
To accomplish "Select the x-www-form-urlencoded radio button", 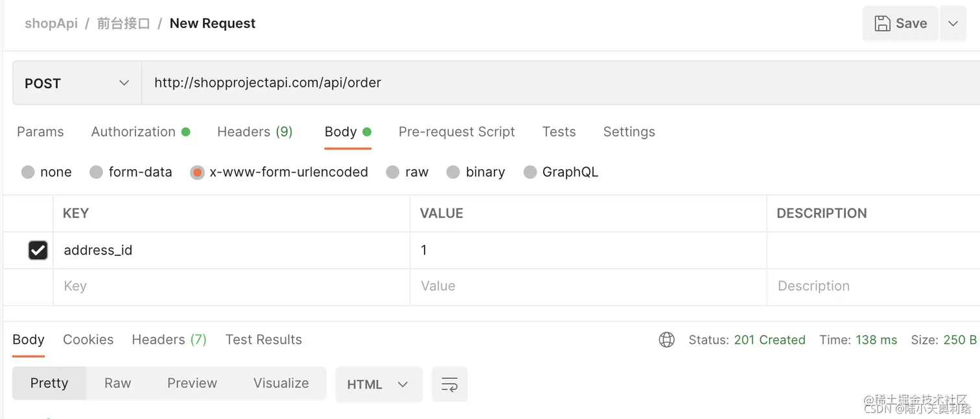I will point(198,172).
